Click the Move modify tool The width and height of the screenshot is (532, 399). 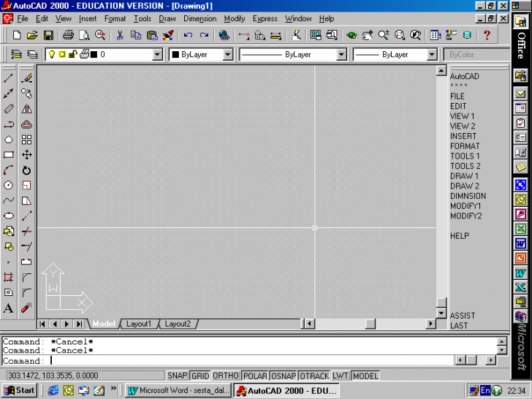(26, 155)
